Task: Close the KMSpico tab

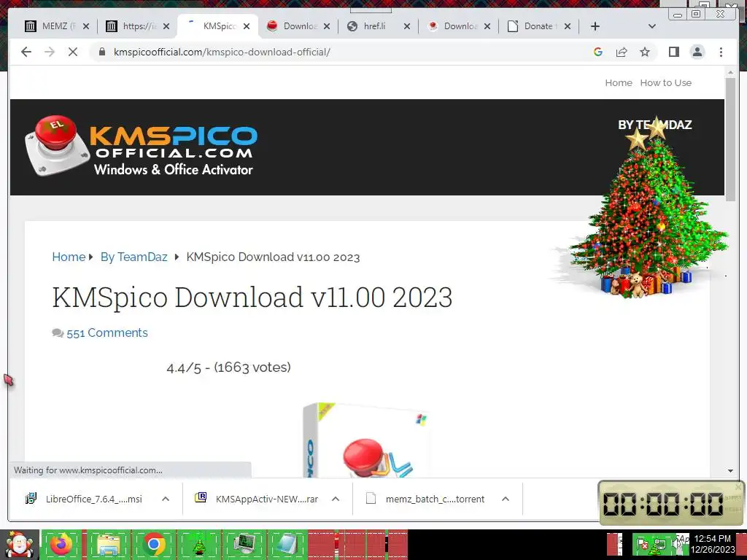Action: pyautogui.click(x=247, y=27)
